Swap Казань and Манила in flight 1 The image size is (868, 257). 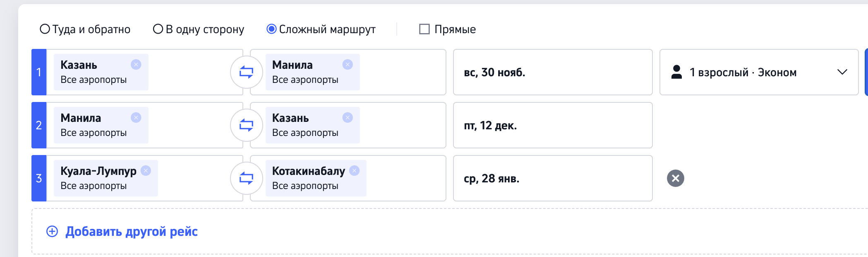(x=246, y=72)
